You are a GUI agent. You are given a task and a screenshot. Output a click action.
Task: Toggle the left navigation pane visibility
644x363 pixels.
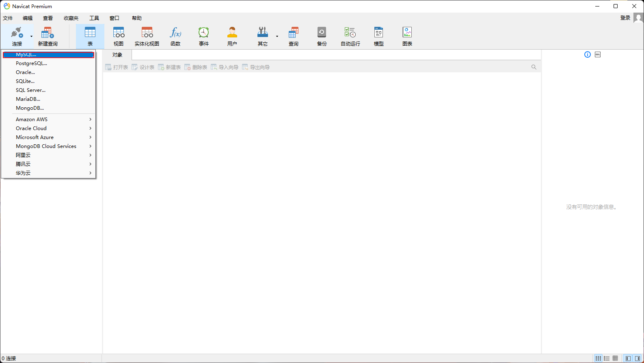point(628,358)
